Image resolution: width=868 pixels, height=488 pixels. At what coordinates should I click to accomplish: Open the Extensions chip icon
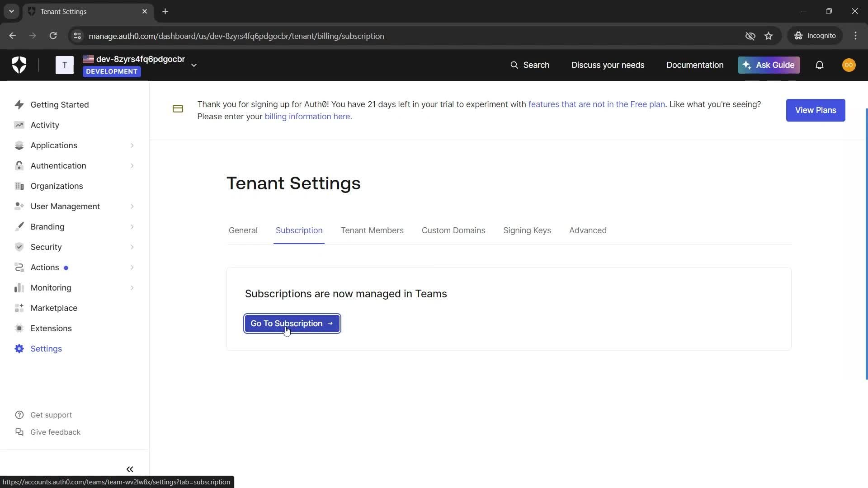(x=19, y=328)
